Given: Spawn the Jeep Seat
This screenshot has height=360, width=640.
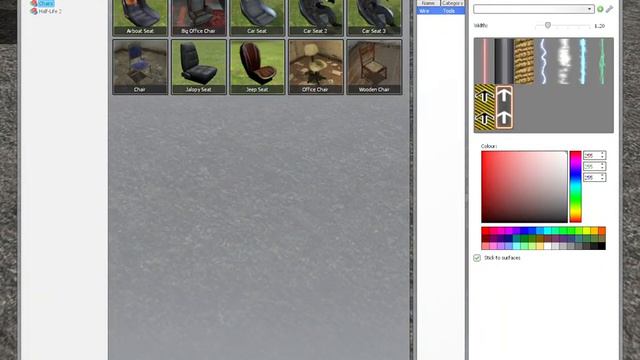Looking at the screenshot, I should (257, 67).
